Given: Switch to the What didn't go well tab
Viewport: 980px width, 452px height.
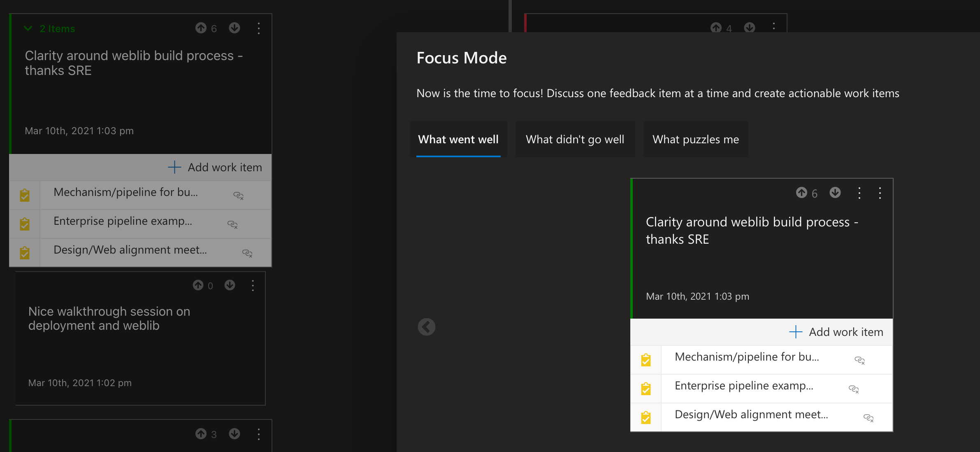Looking at the screenshot, I should click(574, 139).
